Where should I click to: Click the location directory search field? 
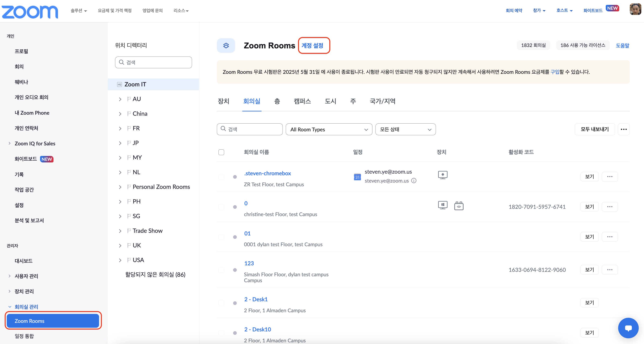154,62
